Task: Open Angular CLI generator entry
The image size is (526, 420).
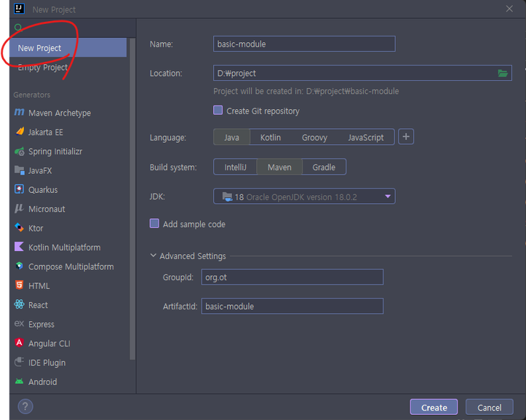Action: click(68, 344)
